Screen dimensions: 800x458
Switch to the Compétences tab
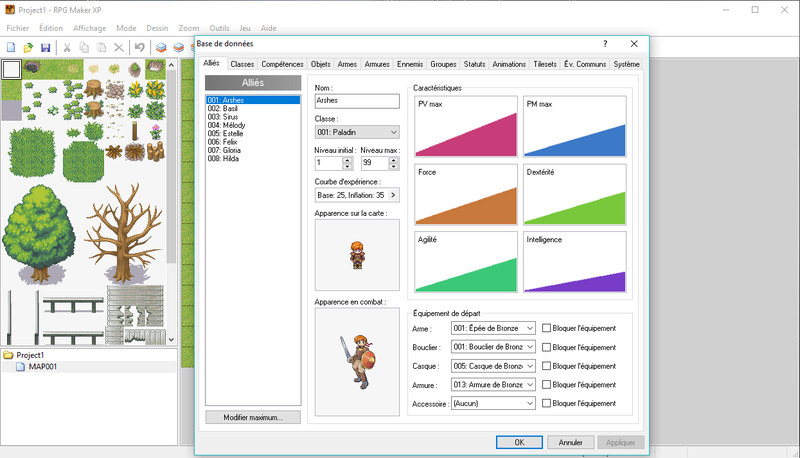pos(282,64)
